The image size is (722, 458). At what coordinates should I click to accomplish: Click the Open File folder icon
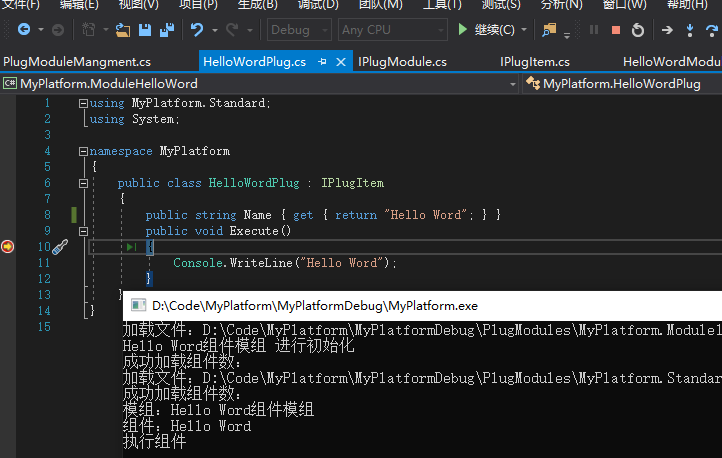point(122,30)
